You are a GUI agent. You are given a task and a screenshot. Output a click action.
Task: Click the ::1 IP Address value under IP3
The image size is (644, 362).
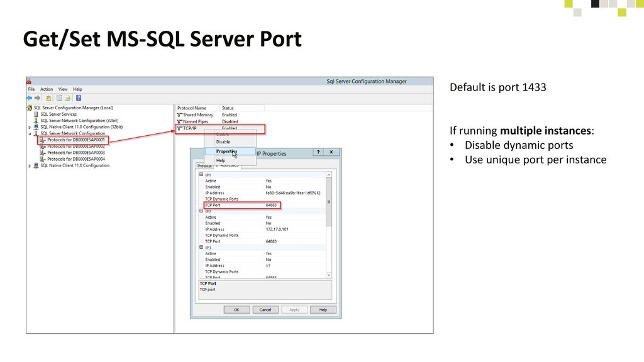click(x=268, y=266)
